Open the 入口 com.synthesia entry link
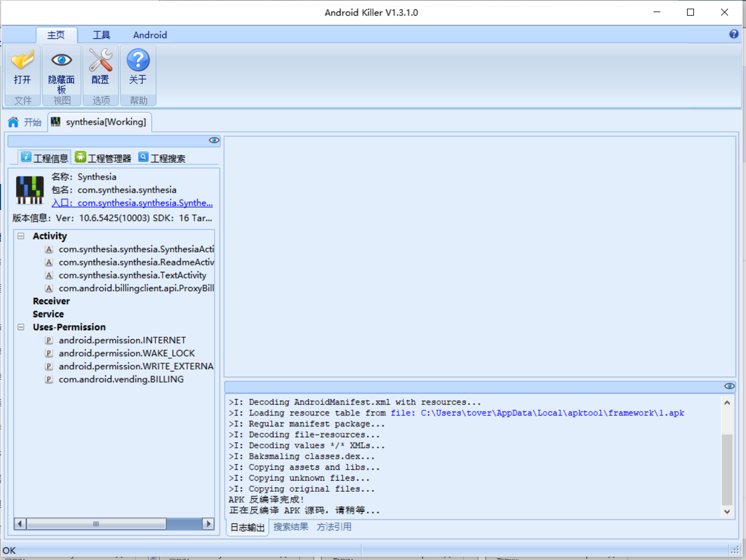 [132, 203]
